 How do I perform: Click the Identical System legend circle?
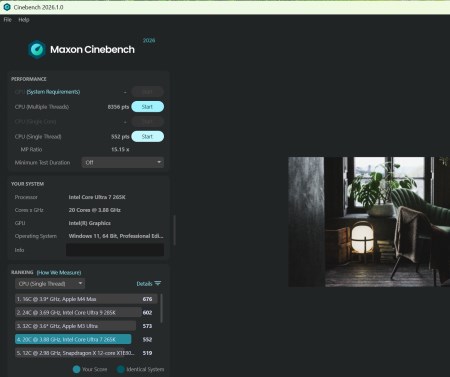120,369
